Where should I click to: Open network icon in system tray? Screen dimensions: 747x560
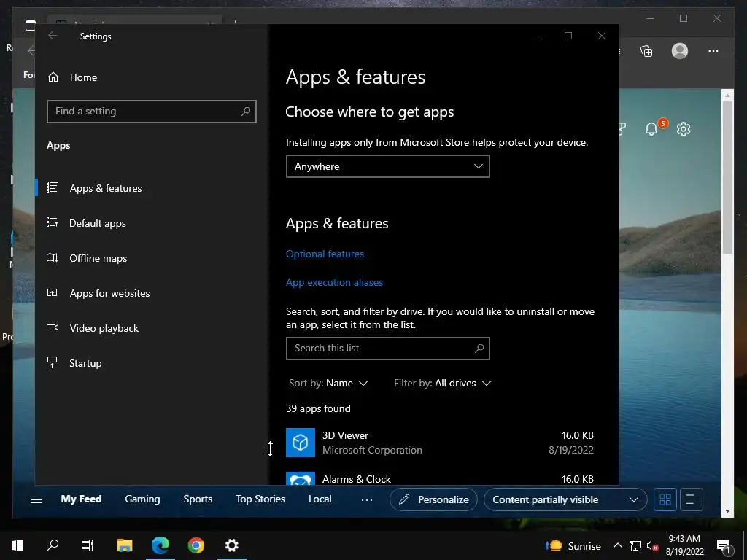tap(635, 545)
